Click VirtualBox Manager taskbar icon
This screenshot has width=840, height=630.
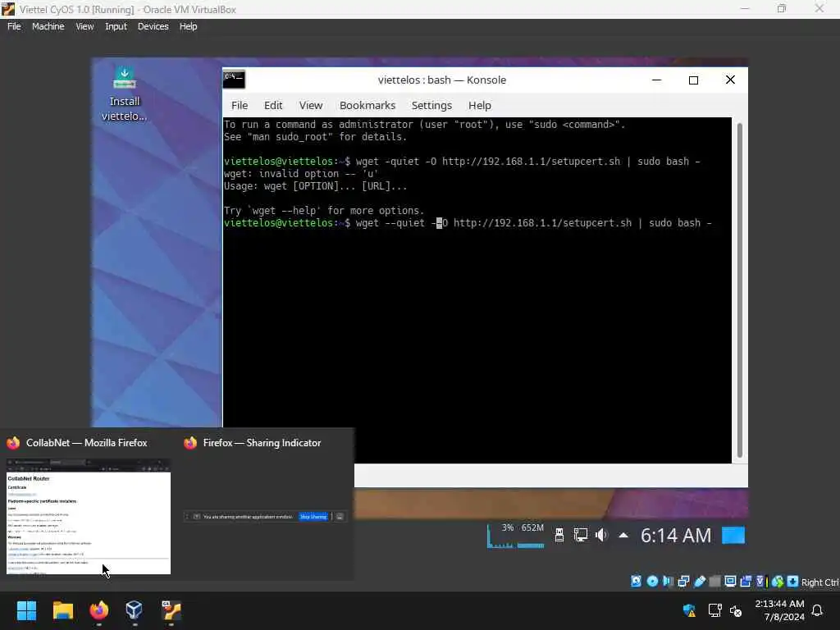pos(134,610)
